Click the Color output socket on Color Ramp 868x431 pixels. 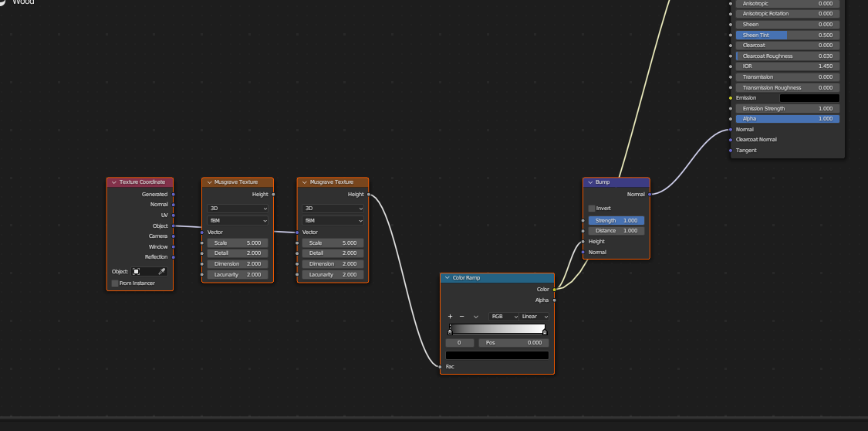pyautogui.click(x=554, y=289)
